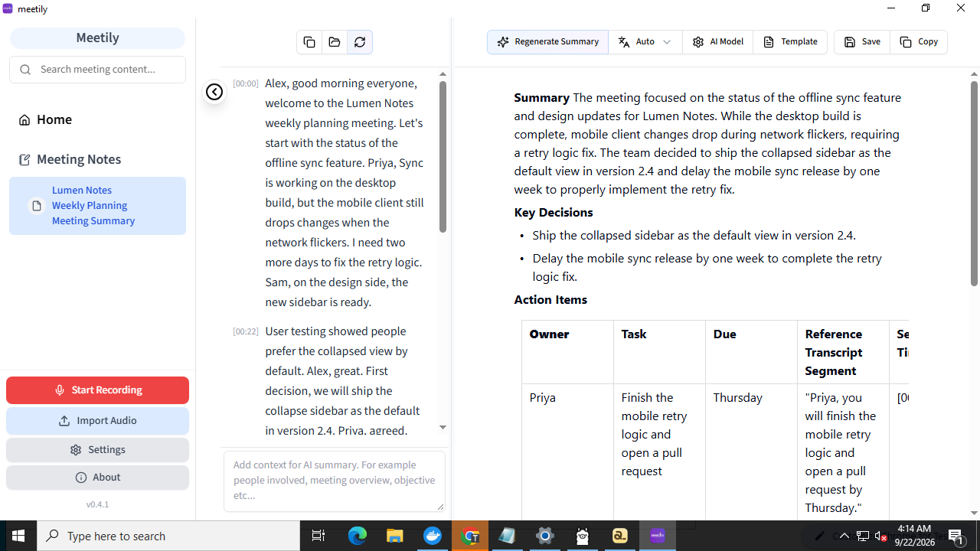The width and height of the screenshot is (980, 551).
Task: Click the Due column header
Action: 751,352
